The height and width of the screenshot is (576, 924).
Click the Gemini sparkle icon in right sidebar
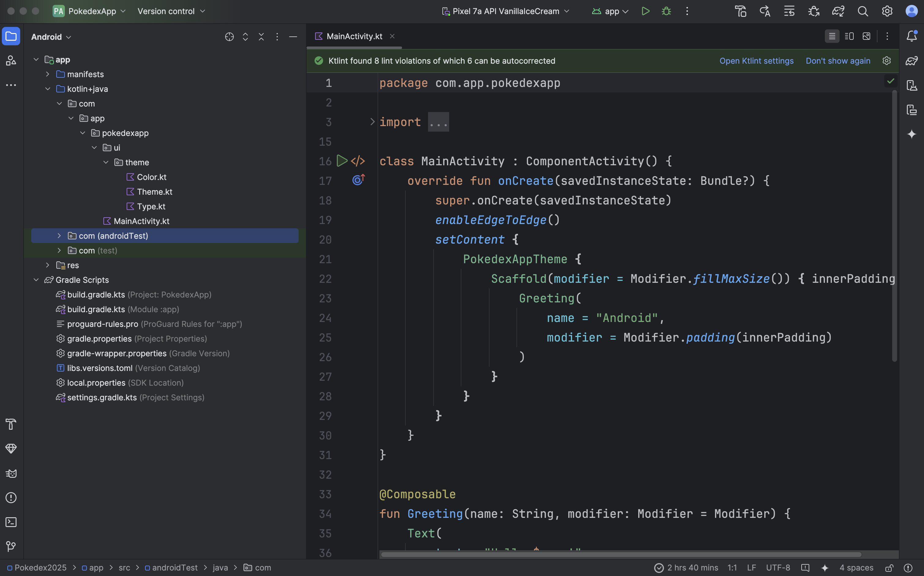pyautogui.click(x=911, y=134)
